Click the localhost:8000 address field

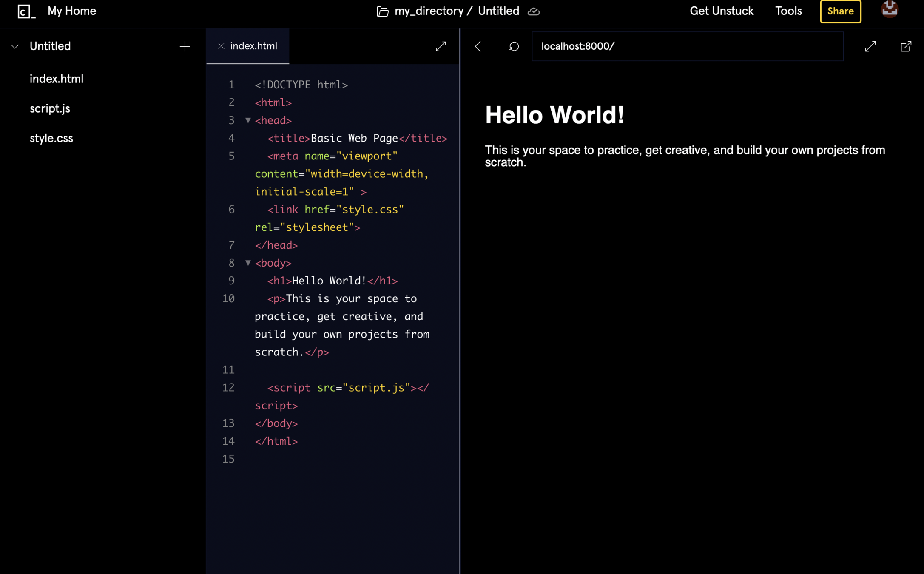tap(687, 46)
